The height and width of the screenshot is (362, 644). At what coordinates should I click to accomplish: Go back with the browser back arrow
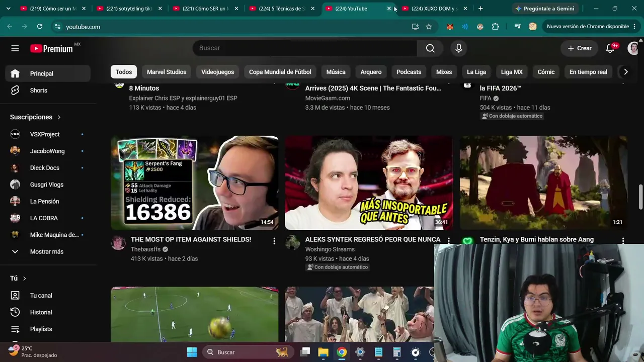pos(10,27)
